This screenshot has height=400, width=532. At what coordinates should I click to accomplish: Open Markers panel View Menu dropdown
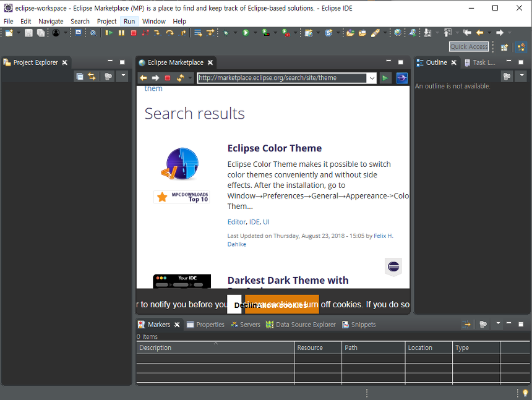tap(498, 323)
